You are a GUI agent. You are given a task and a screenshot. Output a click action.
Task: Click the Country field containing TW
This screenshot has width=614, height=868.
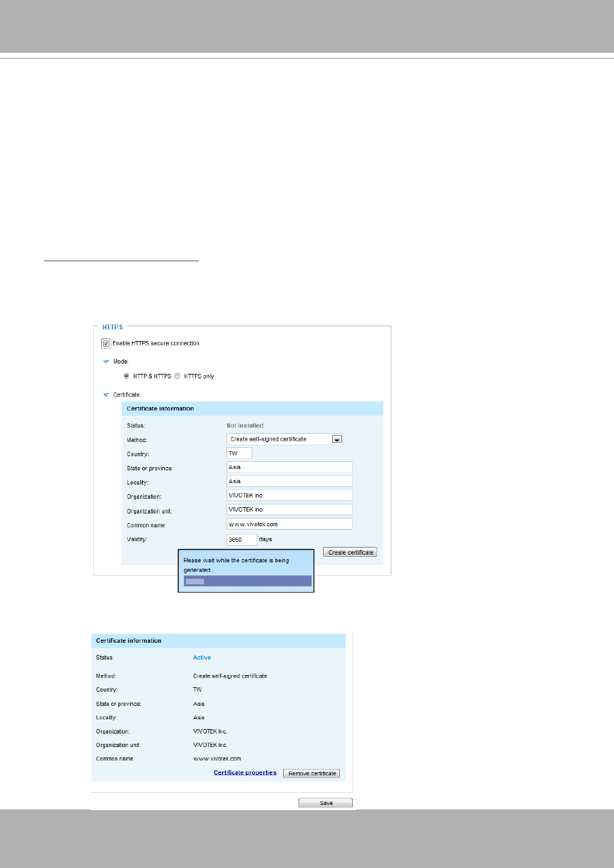[239, 454]
